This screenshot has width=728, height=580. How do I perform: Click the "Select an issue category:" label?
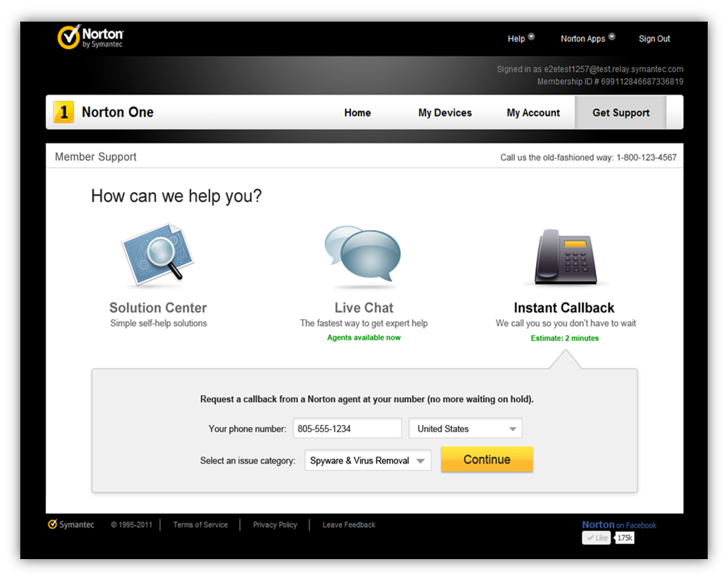pyautogui.click(x=248, y=460)
